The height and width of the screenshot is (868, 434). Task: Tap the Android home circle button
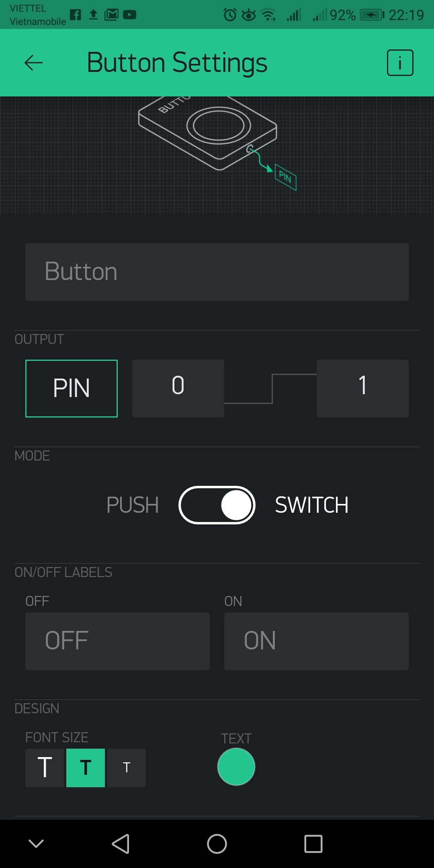tap(217, 843)
